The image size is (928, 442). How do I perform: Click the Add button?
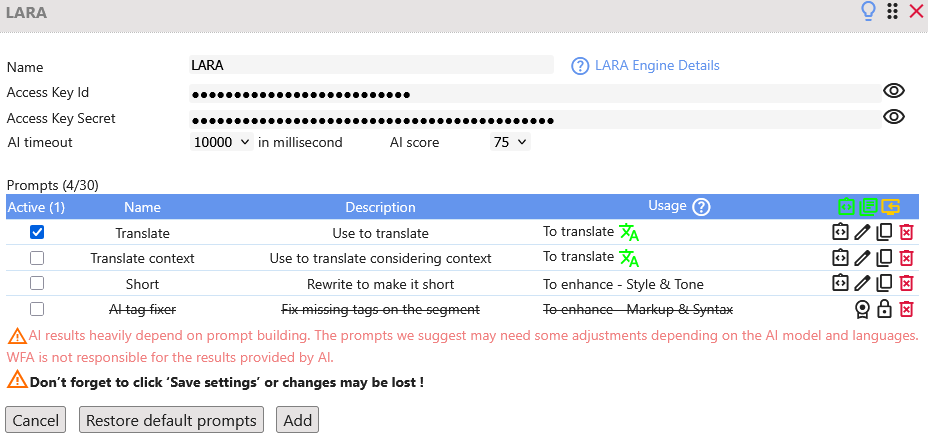tap(298, 420)
